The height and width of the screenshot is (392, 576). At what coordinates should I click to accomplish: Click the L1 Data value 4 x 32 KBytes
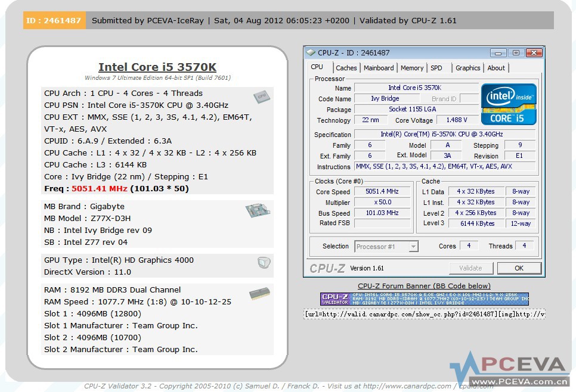476,192
